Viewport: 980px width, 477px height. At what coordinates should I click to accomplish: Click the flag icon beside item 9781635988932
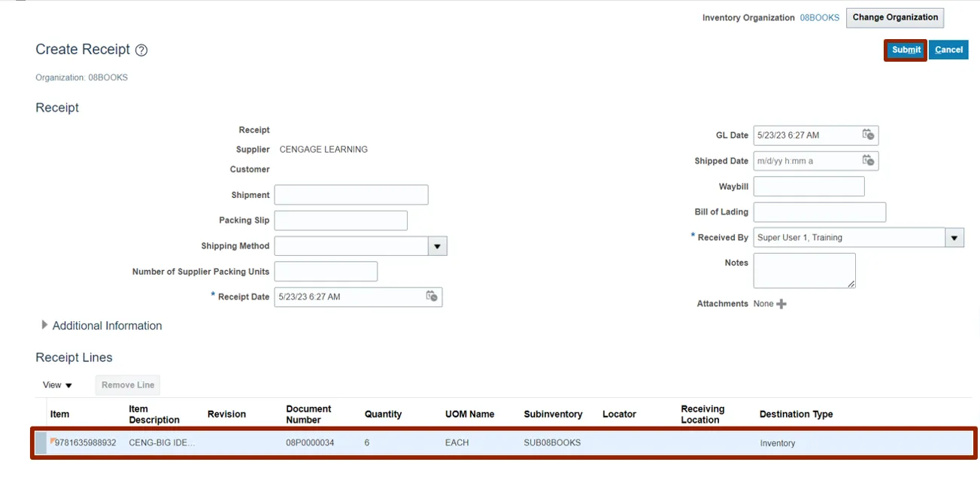pos(53,441)
